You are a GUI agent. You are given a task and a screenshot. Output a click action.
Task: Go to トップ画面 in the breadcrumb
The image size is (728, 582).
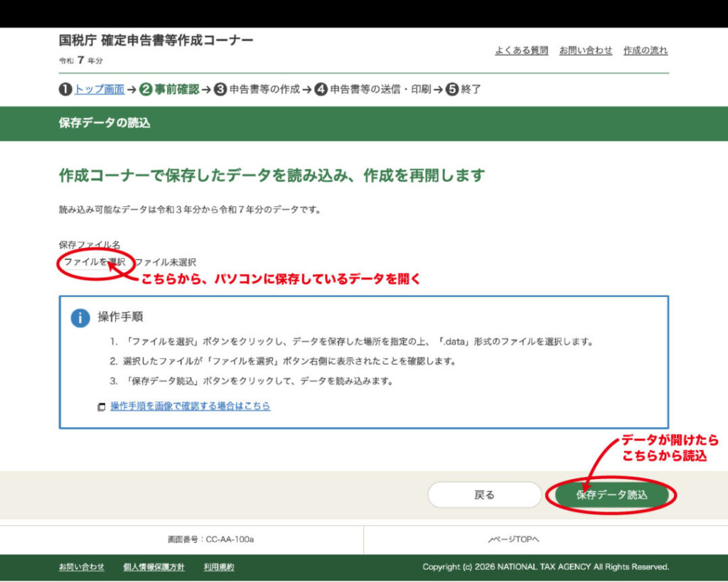(100, 90)
